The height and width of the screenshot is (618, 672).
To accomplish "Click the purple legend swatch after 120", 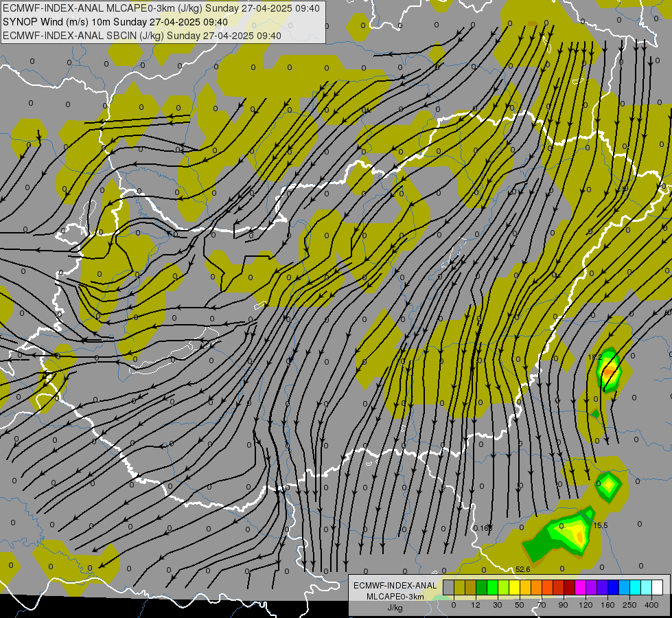I will click(x=592, y=587).
